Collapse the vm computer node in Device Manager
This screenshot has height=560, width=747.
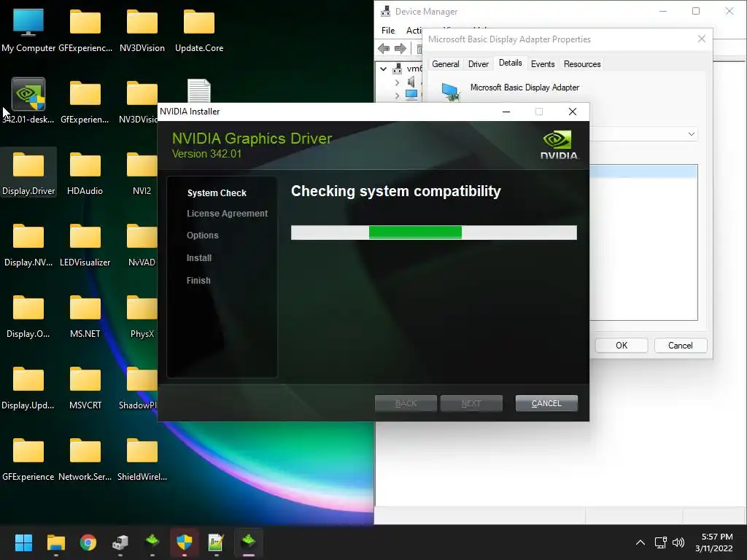383,69
